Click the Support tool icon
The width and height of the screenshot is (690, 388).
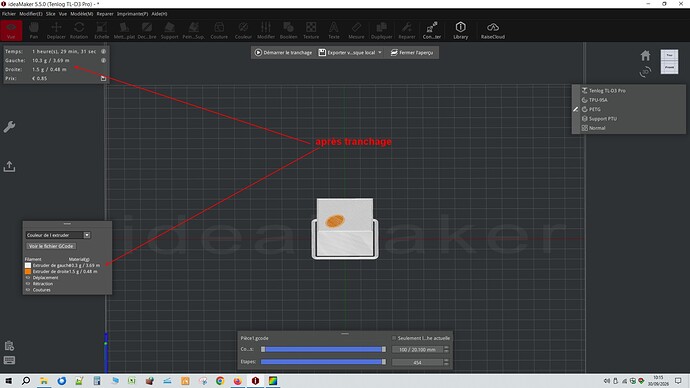[169, 30]
